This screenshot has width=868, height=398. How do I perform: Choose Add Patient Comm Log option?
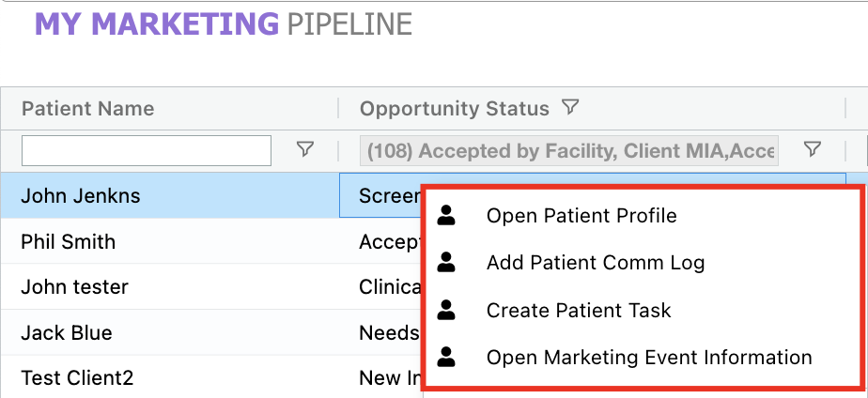tap(595, 263)
